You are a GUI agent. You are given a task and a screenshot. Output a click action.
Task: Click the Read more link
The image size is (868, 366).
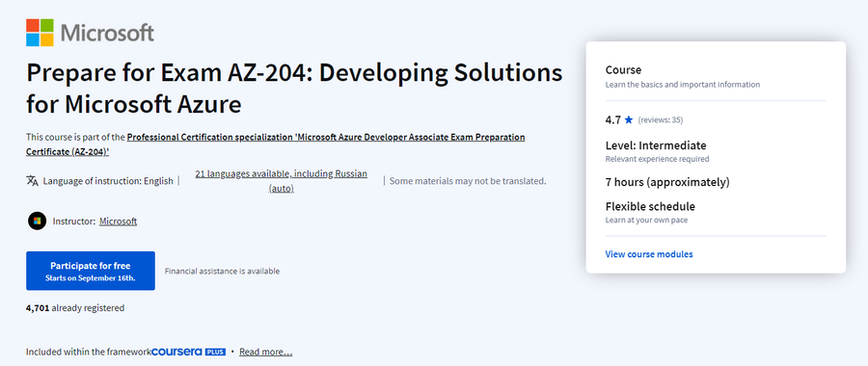pyautogui.click(x=266, y=352)
